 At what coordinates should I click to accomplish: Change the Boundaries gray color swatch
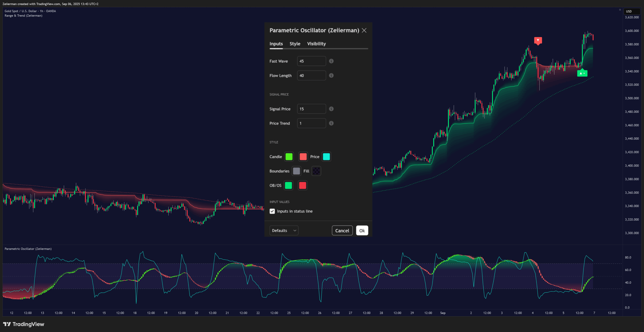tap(296, 171)
